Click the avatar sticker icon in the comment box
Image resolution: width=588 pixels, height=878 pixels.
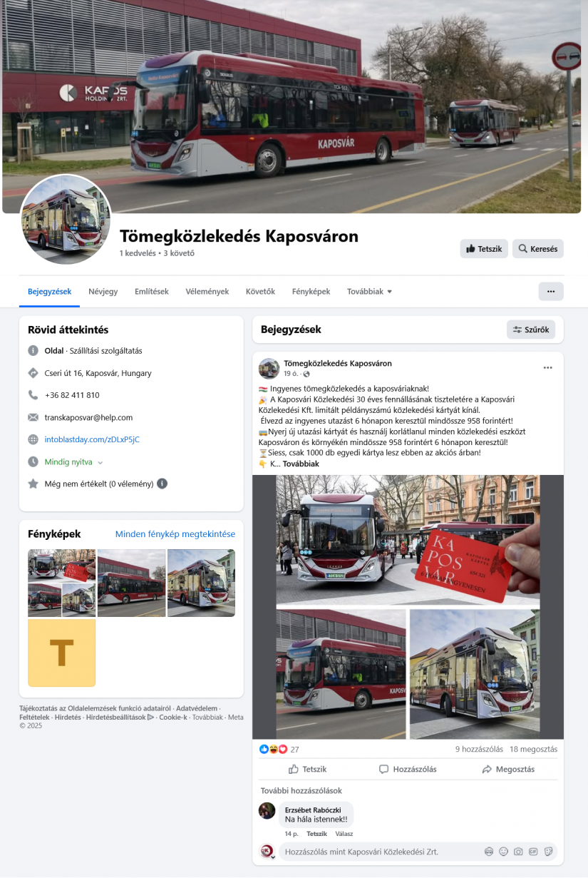pyautogui.click(x=488, y=852)
